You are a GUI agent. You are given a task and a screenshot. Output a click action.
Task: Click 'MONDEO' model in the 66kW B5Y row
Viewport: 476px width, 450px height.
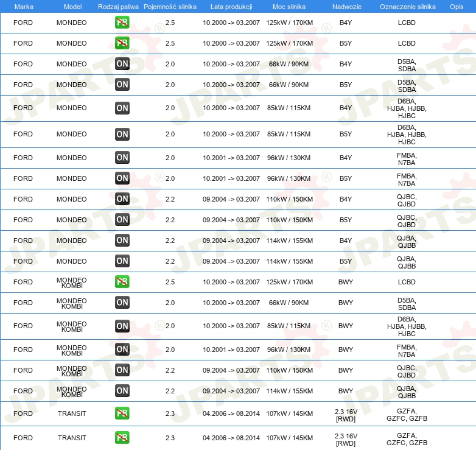coord(72,85)
